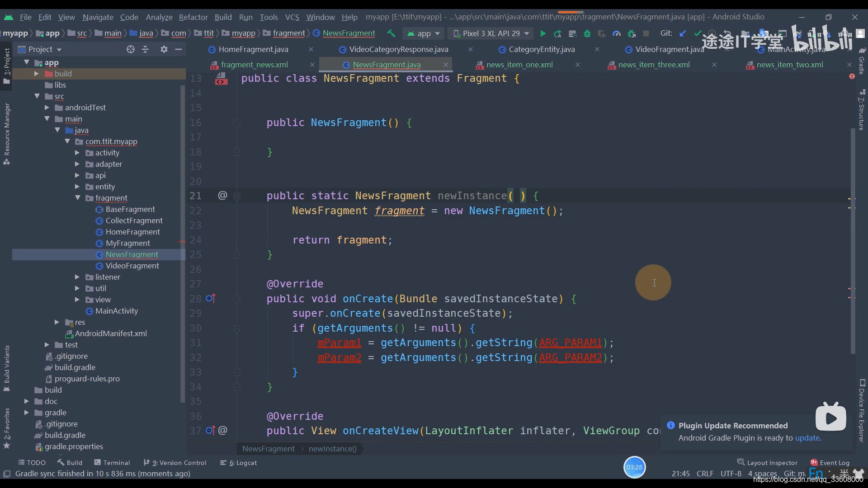Click CRLF line separator in status bar
The height and width of the screenshot is (488, 868).
click(705, 474)
